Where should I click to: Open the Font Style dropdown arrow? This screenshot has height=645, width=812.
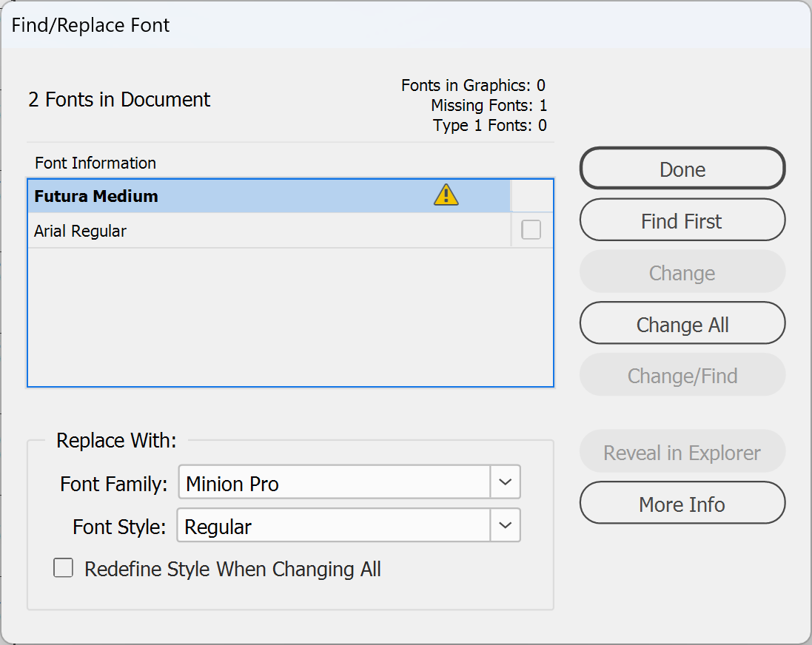(x=505, y=525)
